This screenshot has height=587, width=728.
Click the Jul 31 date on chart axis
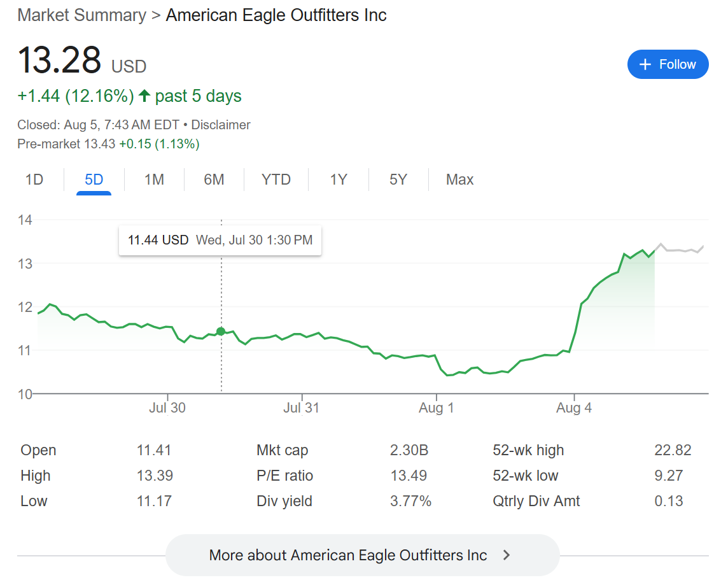coord(302,407)
